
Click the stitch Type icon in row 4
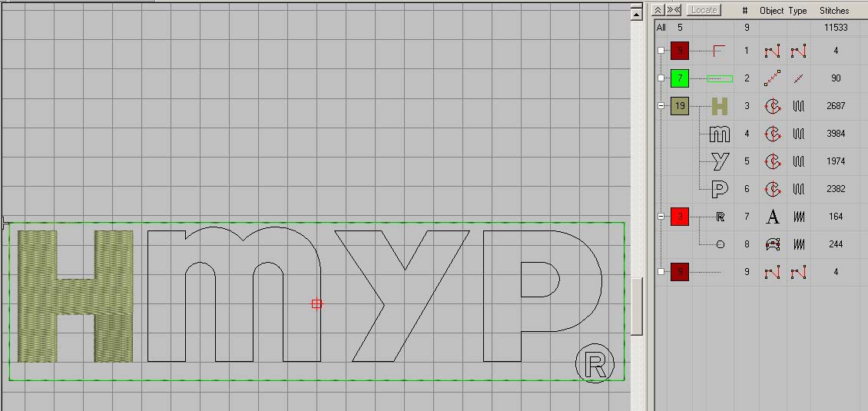[798, 134]
